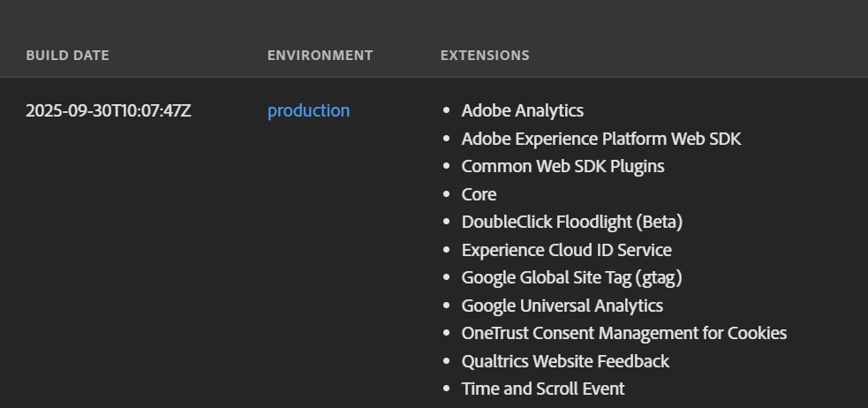Click the BUILD DATE column header

coord(67,56)
